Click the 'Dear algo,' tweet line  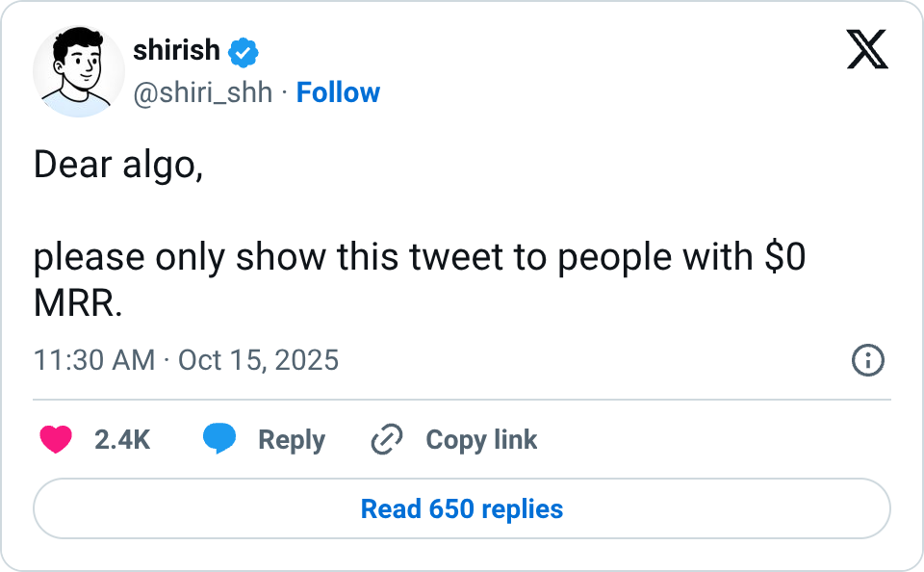pyautogui.click(x=118, y=166)
